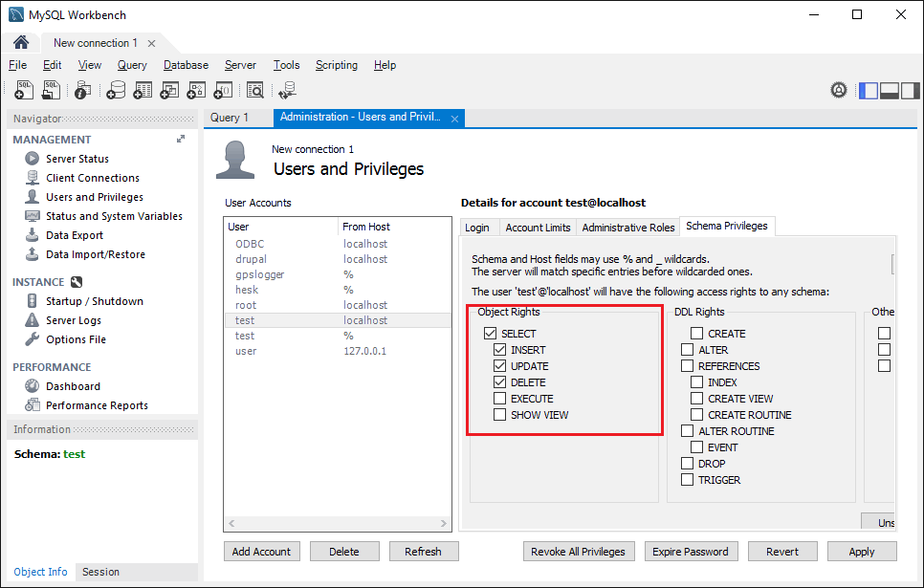Uncheck the INSERT object right
The width and height of the screenshot is (924, 588).
click(x=499, y=350)
